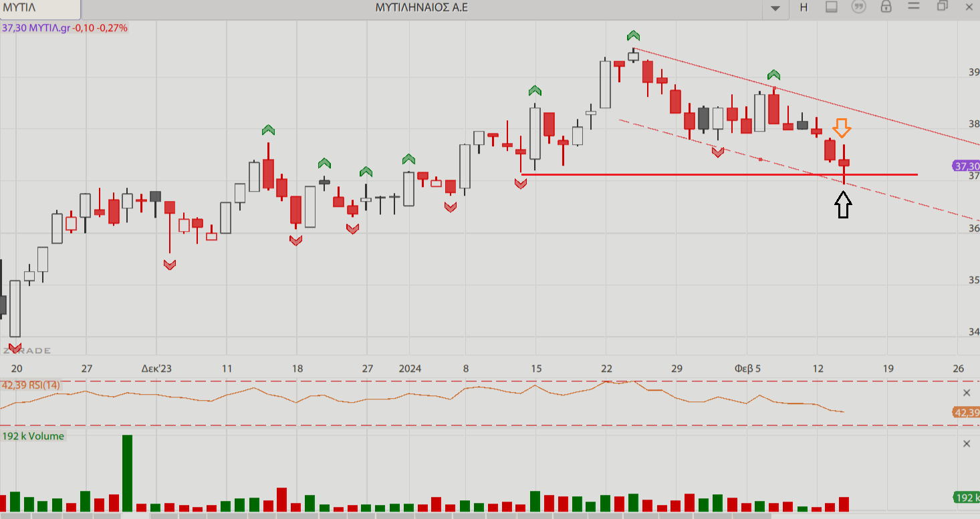
Task: Click the green fractal marker atop the chart peak
Action: (x=633, y=35)
